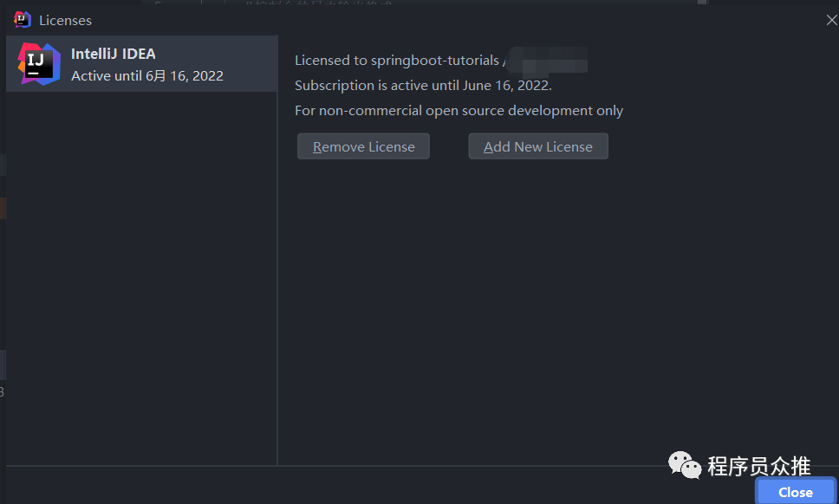Click the blurred licensee name area

(x=549, y=61)
